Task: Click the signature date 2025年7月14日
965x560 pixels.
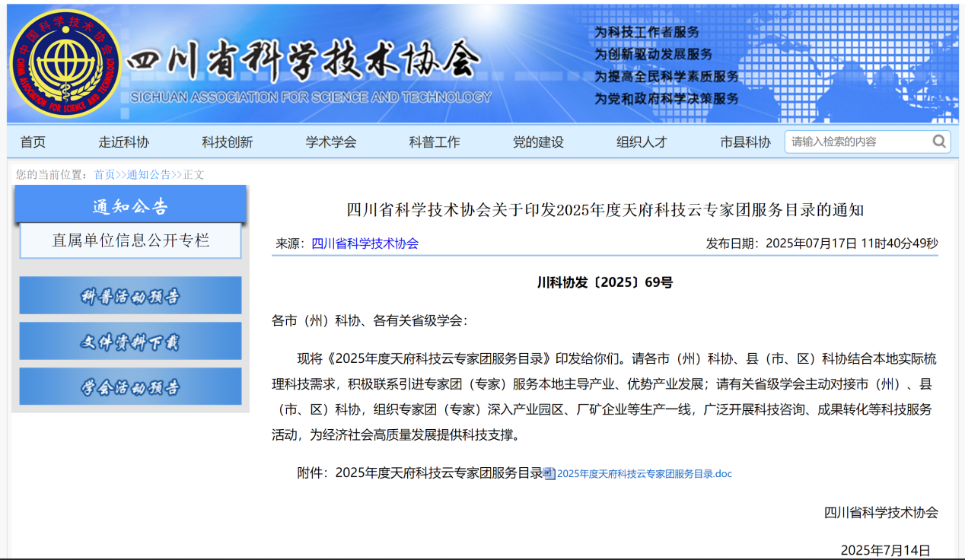Action: coord(885,550)
